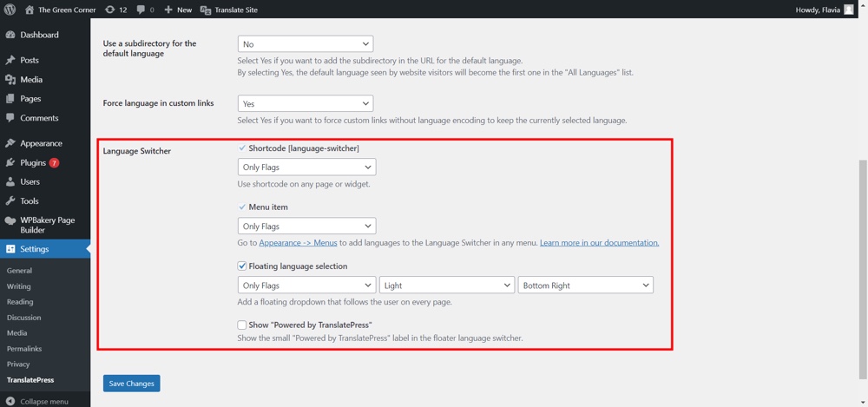The width and height of the screenshot is (868, 407).
Task: Open the comments bubble icon in admin bar
Action: click(x=141, y=10)
